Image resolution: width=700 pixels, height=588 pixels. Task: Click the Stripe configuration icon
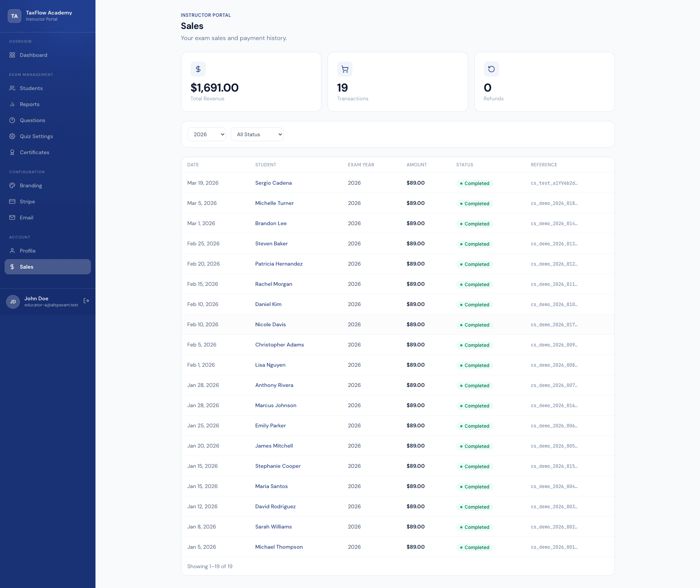point(12,201)
